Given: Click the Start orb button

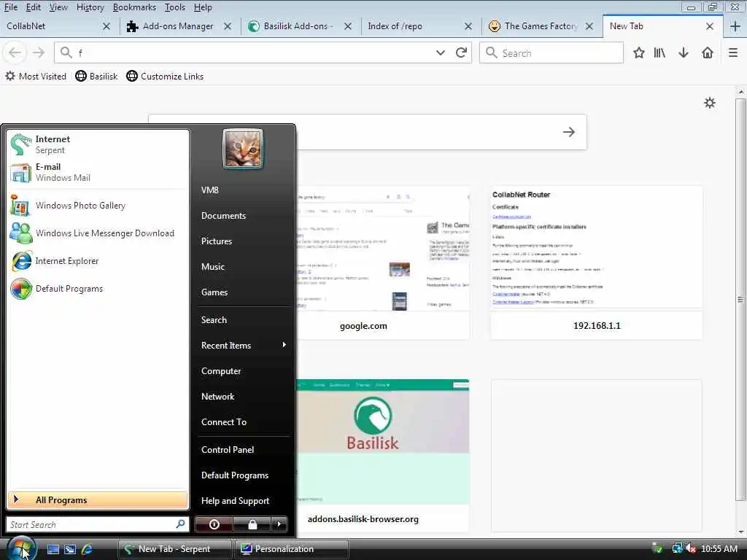Looking at the screenshot, I should point(21,548).
